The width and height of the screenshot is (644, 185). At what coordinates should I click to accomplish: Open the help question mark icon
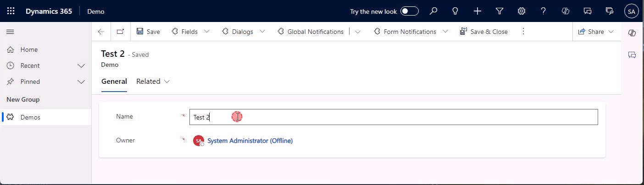click(544, 11)
